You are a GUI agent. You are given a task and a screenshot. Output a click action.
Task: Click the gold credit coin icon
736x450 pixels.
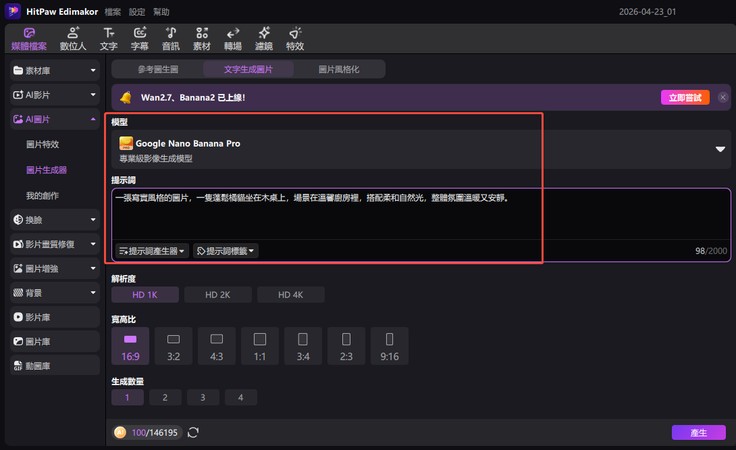point(120,432)
